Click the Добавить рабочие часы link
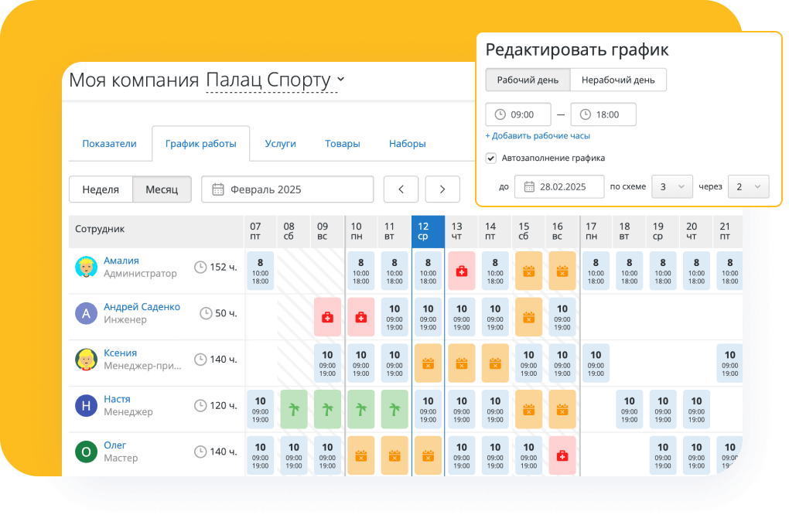 [536, 135]
